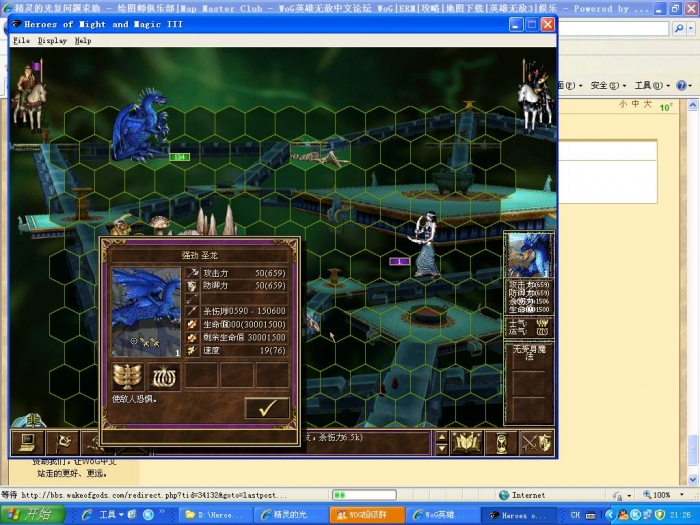Set forum font size to 中
The height and width of the screenshot is (525, 700).
(635, 104)
